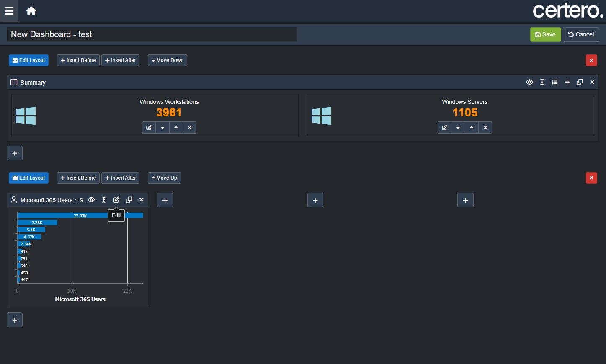
Task: Click the Windows logo on Servers tile
Action: [322, 116]
